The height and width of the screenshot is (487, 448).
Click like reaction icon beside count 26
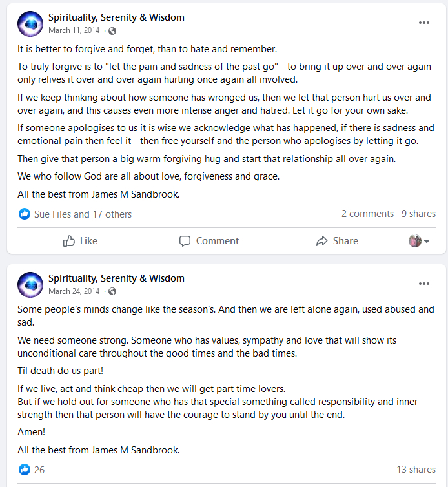[x=25, y=470]
